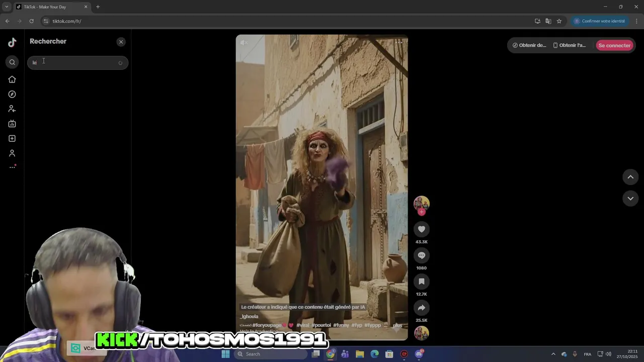This screenshot has height=362, width=644.
Task: Click the Obtenir l'a... app button
Action: (x=570, y=45)
